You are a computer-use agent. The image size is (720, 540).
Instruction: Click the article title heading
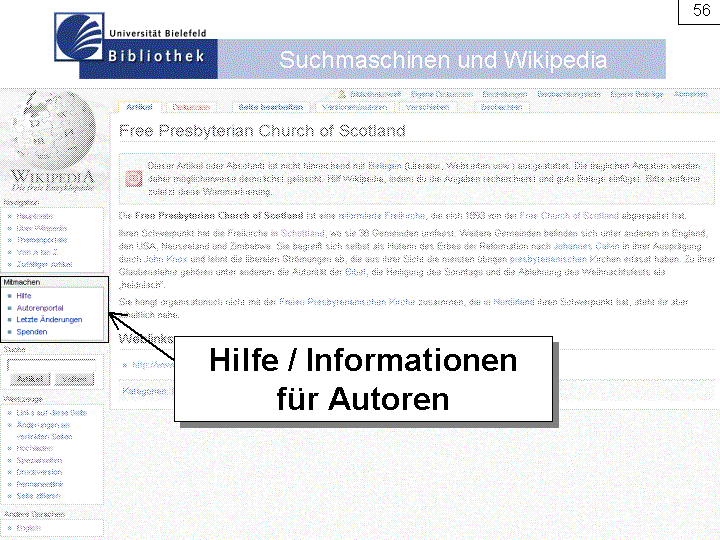262,131
